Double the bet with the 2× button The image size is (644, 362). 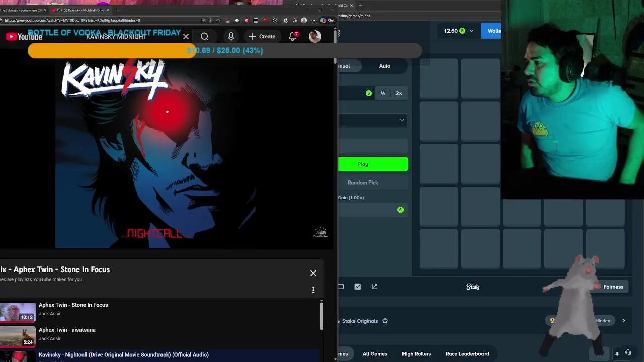(399, 93)
